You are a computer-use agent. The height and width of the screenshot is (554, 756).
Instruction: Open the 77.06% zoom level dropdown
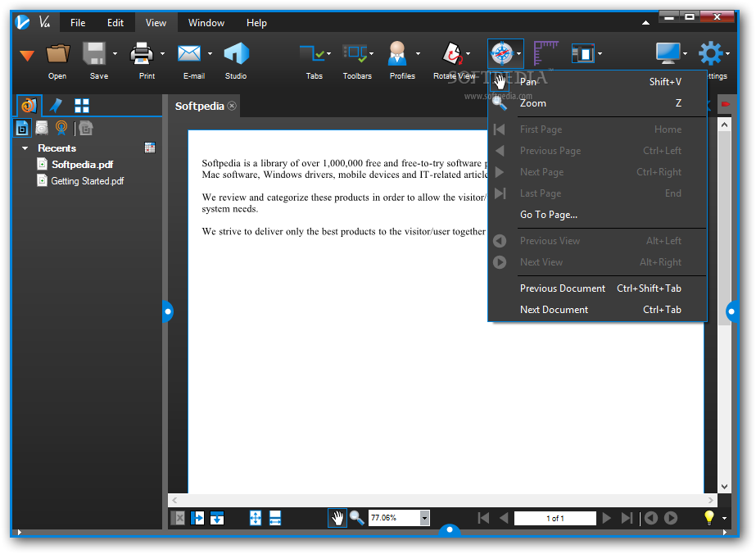(424, 518)
